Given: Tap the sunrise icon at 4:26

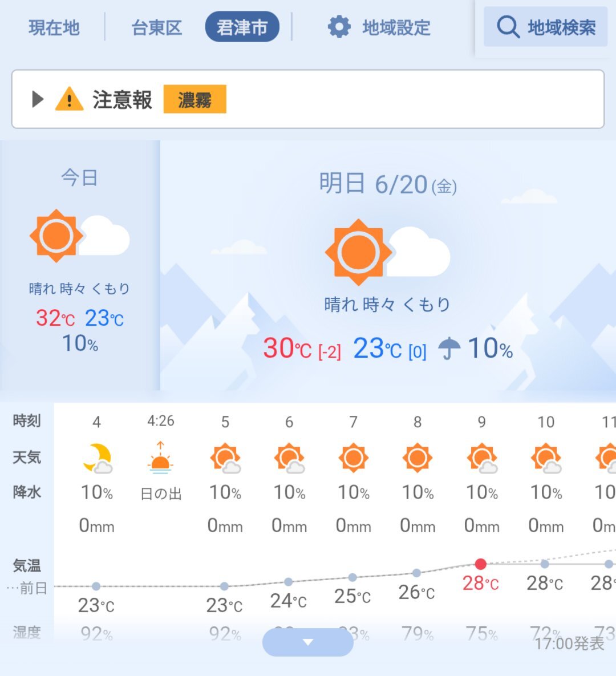Looking at the screenshot, I should (160, 458).
